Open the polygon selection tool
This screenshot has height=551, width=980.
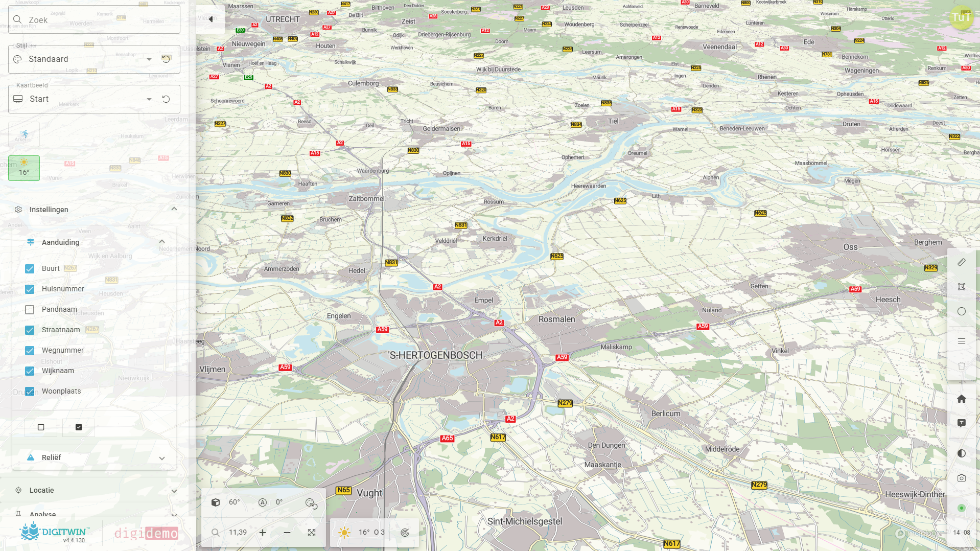[x=962, y=287]
